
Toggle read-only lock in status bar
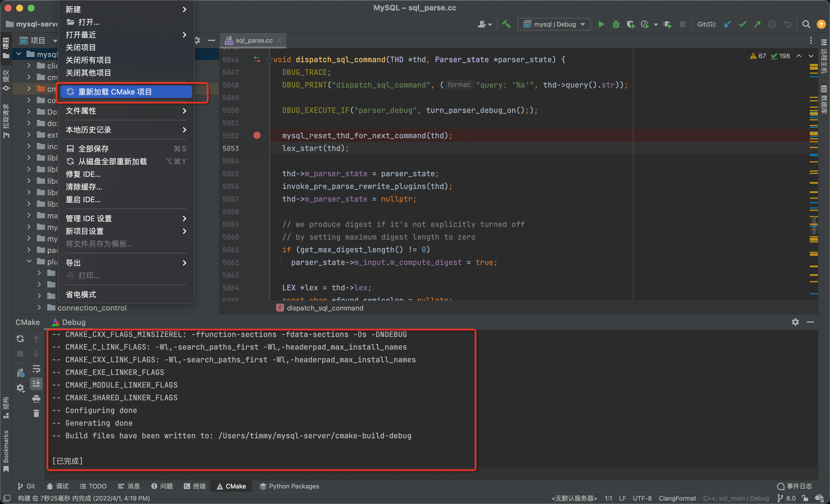[x=805, y=498]
